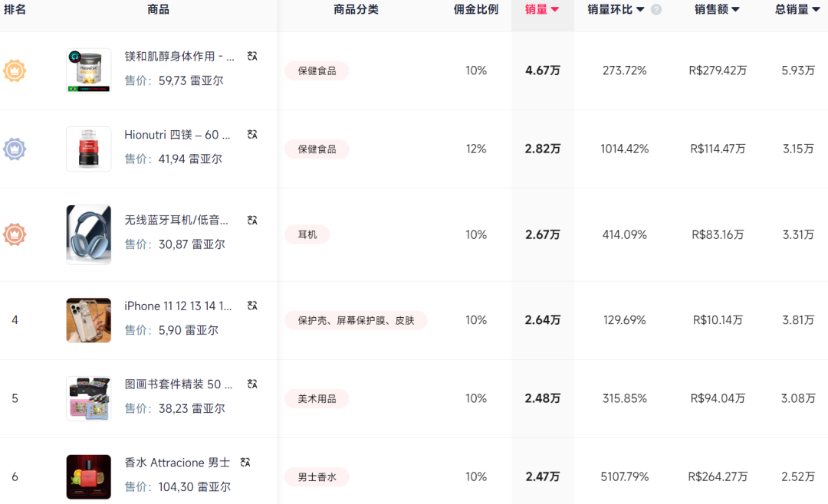Image resolution: width=828 pixels, height=504 pixels.
Task: Click the gold rank badge of the top product
Action: tap(14, 70)
